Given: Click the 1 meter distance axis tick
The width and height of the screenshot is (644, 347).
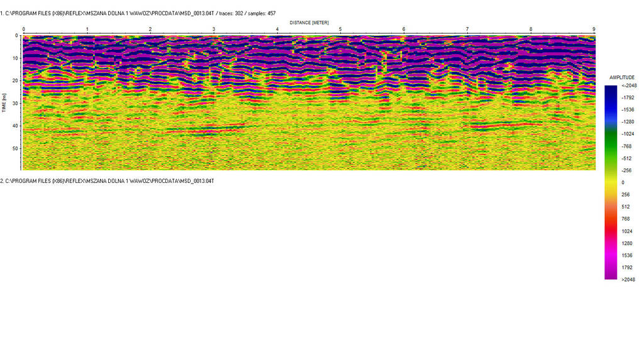Looking at the screenshot, I should point(87,30).
